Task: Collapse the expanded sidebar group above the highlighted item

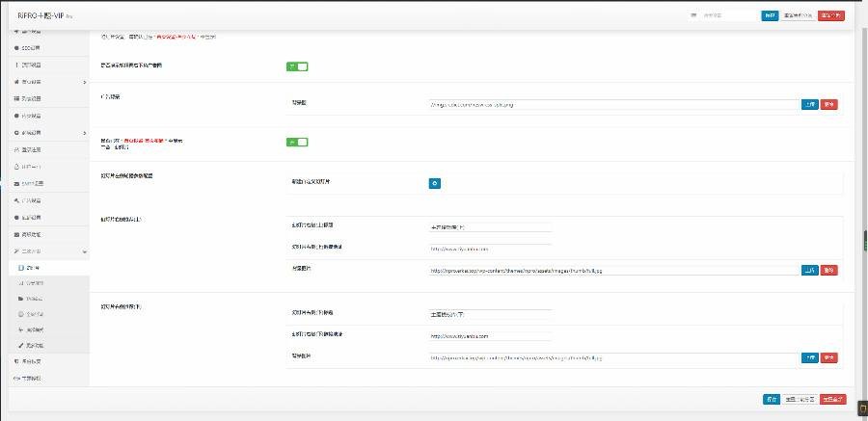Action: [x=43, y=250]
